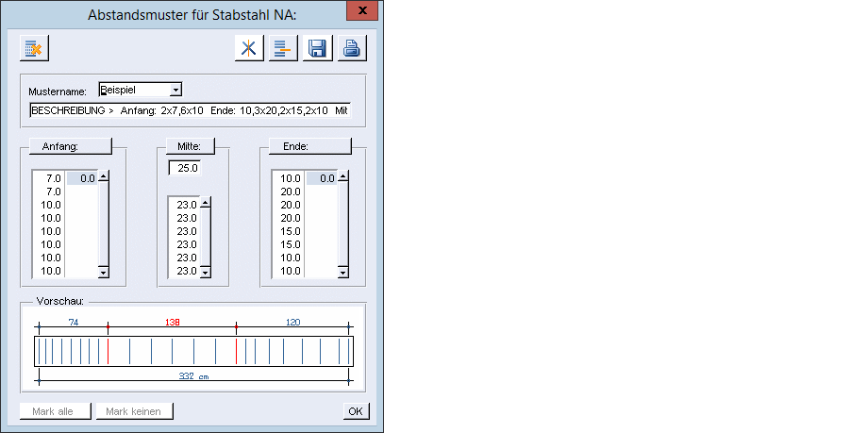Click the Mitte value field 25.0
Image resolution: width=868 pixels, height=433 pixels.
point(185,168)
